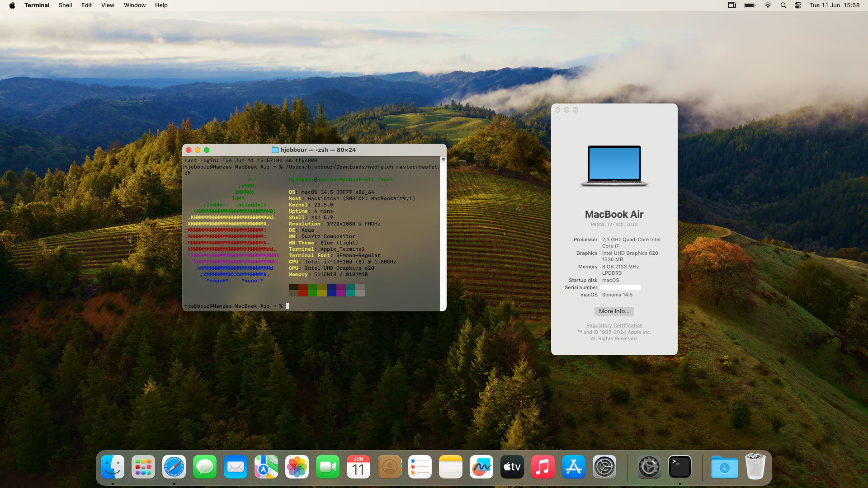Click 'Retina, 13-inch, 2020' subtitle
The width and height of the screenshot is (868, 488).
(x=614, y=225)
